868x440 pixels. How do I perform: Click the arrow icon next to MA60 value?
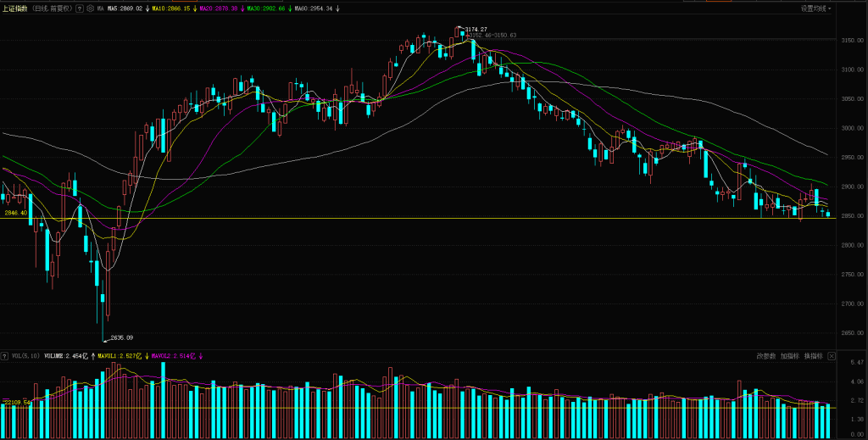tap(338, 8)
